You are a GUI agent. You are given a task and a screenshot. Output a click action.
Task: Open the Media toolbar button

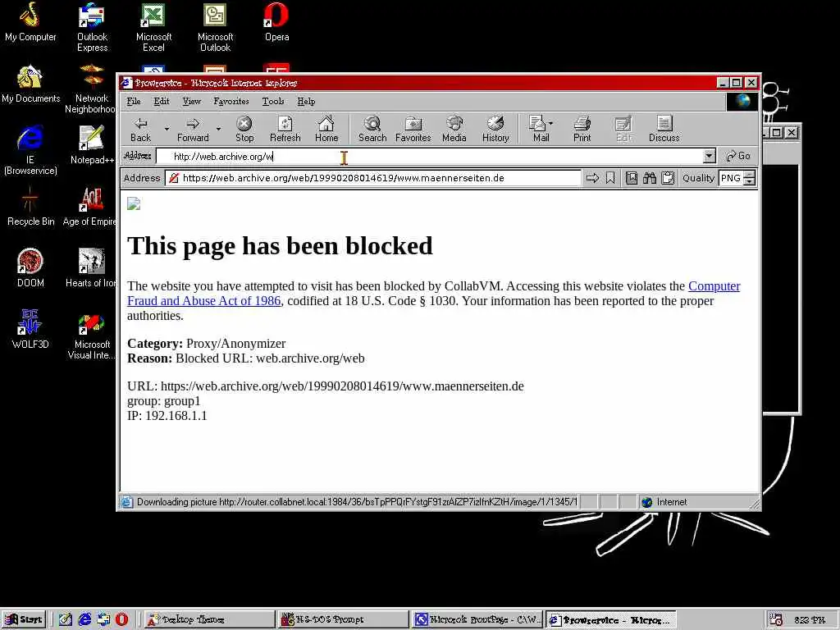coord(454,129)
